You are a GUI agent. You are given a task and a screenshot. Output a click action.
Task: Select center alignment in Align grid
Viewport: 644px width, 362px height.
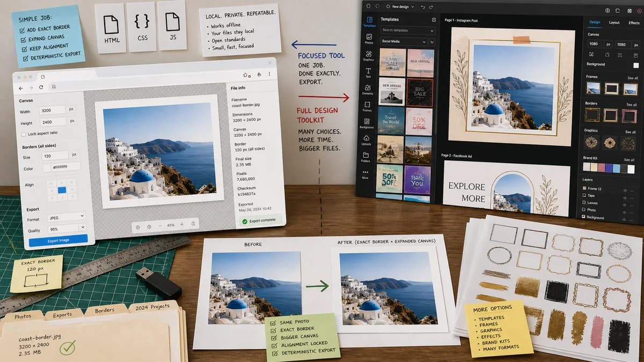pyautogui.click(x=61, y=190)
